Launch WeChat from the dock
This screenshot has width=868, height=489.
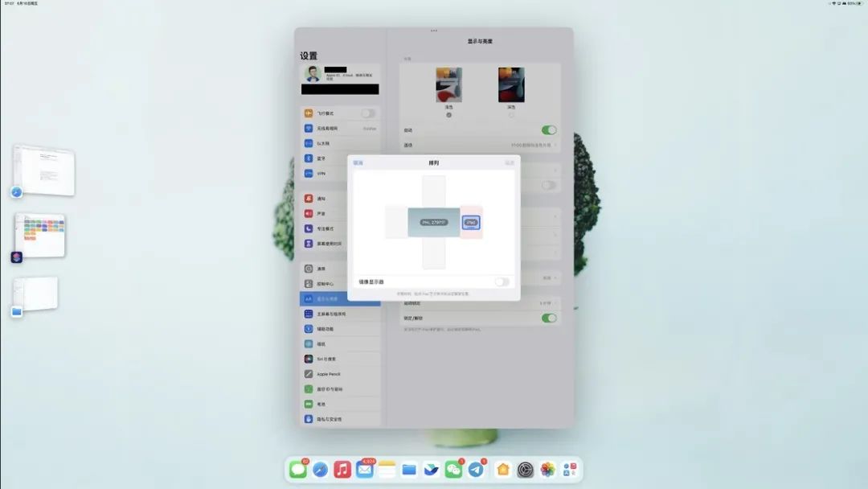tap(453, 470)
